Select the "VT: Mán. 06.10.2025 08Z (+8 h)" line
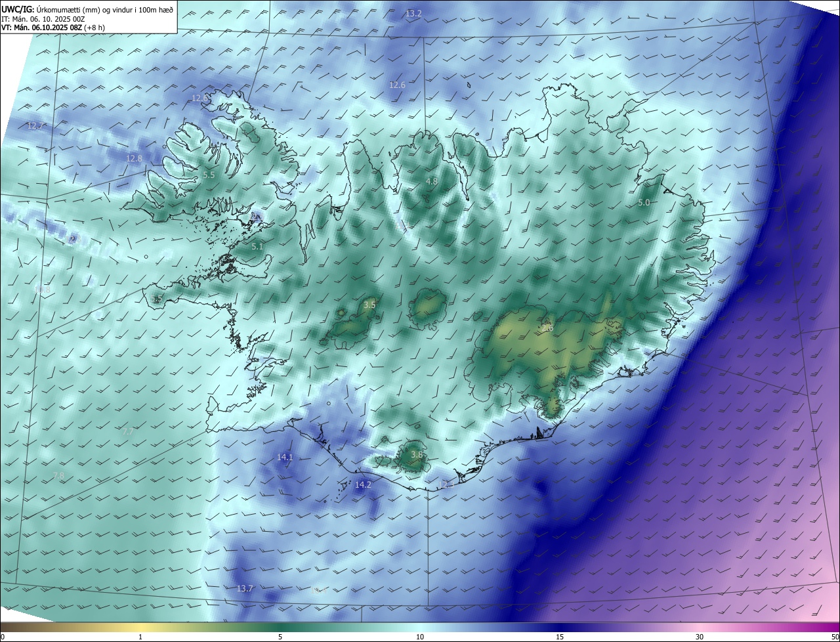Image resolution: width=840 pixels, height=642 pixels. [x=53, y=28]
